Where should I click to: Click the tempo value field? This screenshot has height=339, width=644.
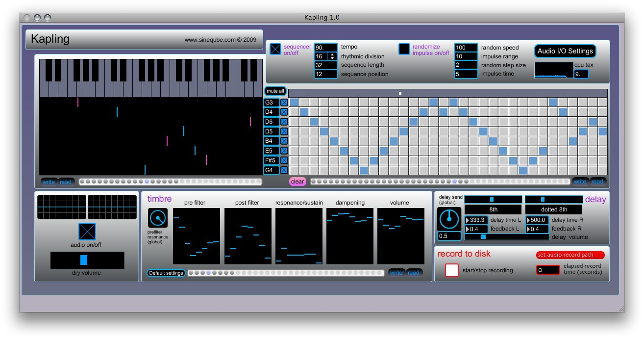pos(326,48)
